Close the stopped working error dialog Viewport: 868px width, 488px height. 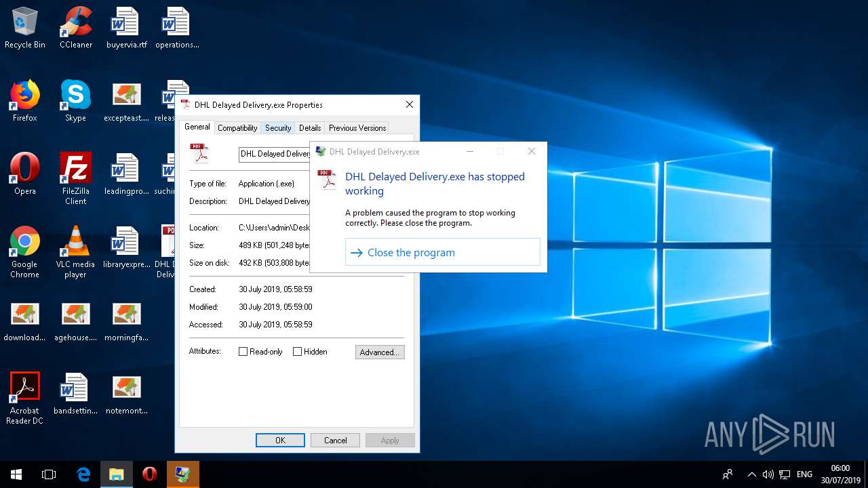(532, 151)
